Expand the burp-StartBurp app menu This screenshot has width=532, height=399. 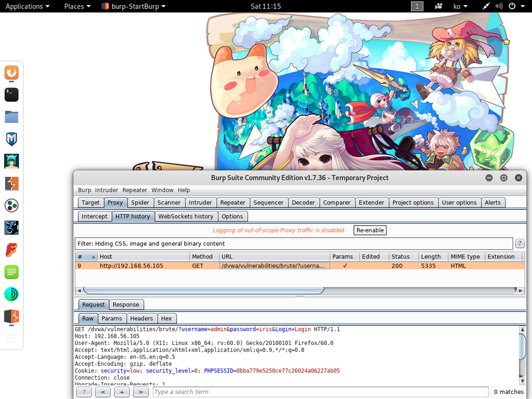pyautogui.click(x=134, y=6)
